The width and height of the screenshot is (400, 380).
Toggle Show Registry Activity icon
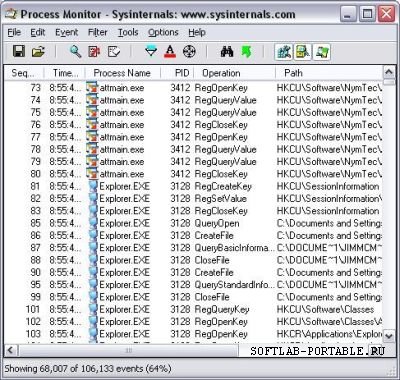point(284,52)
